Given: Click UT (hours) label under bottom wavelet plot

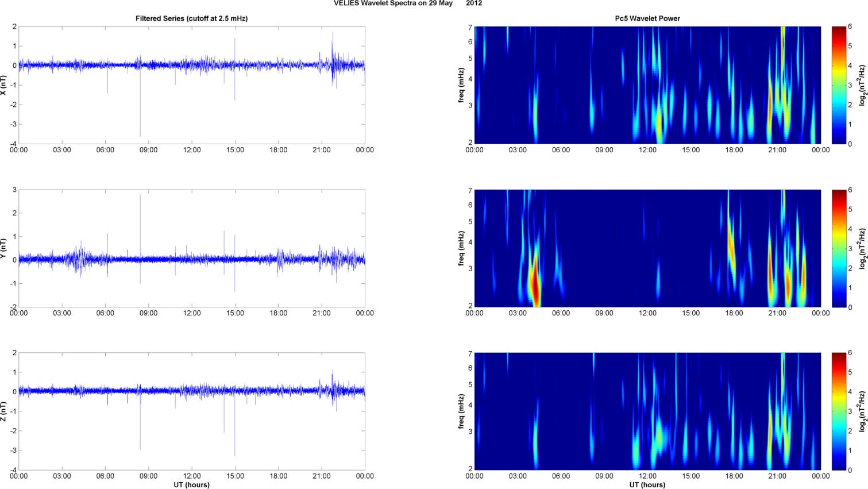Looking at the screenshot, I should coord(647,484).
